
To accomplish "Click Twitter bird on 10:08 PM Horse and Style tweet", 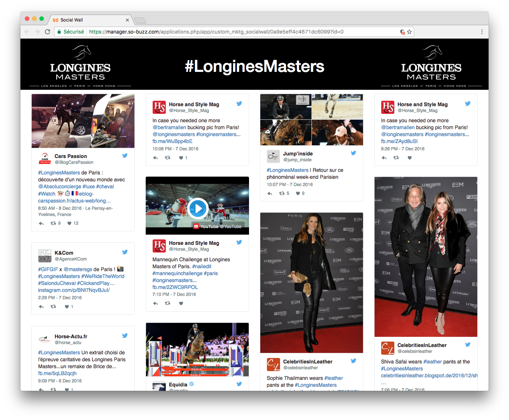I will click(x=239, y=104).
